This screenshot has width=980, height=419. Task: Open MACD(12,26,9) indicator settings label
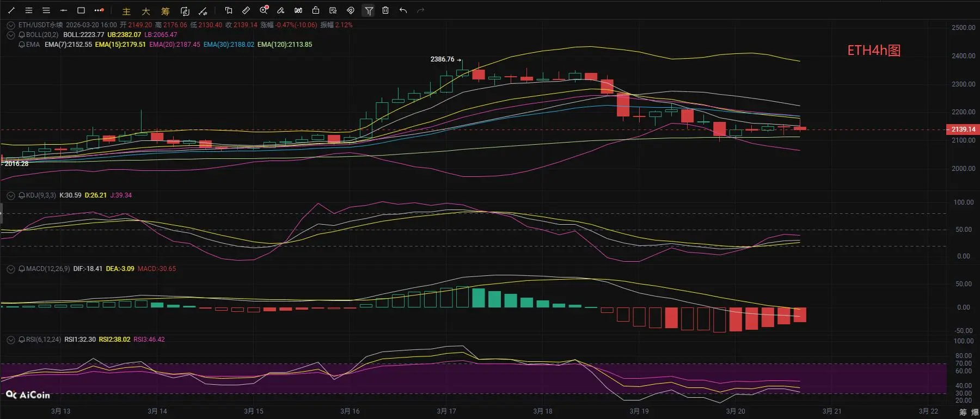coord(48,269)
